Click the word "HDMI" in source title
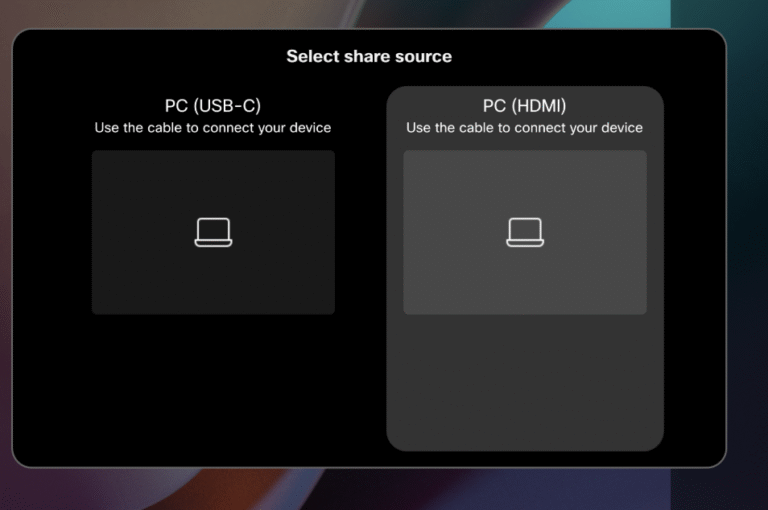768x510 pixels. (538, 106)
